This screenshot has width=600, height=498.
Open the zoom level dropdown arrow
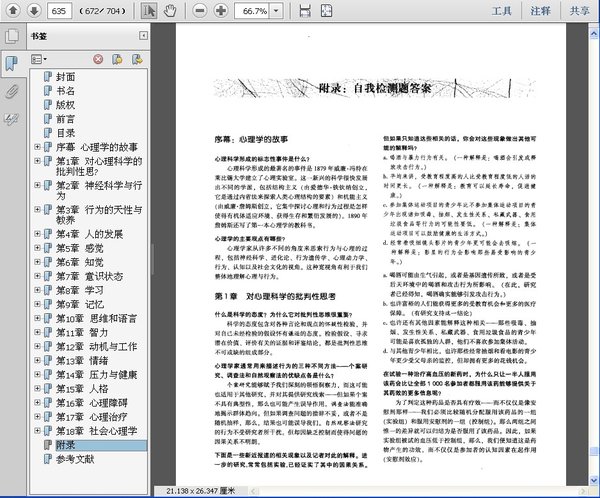pos(276,11)
